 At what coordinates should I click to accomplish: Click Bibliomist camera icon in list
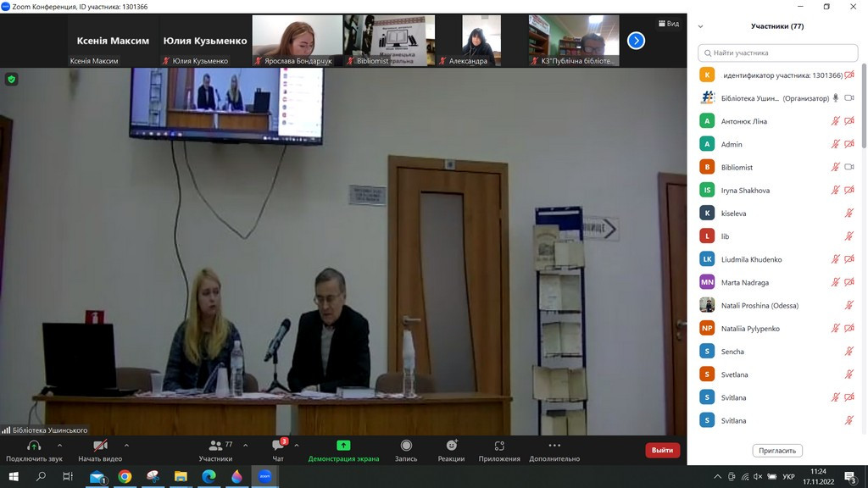[x=849, y=167]
